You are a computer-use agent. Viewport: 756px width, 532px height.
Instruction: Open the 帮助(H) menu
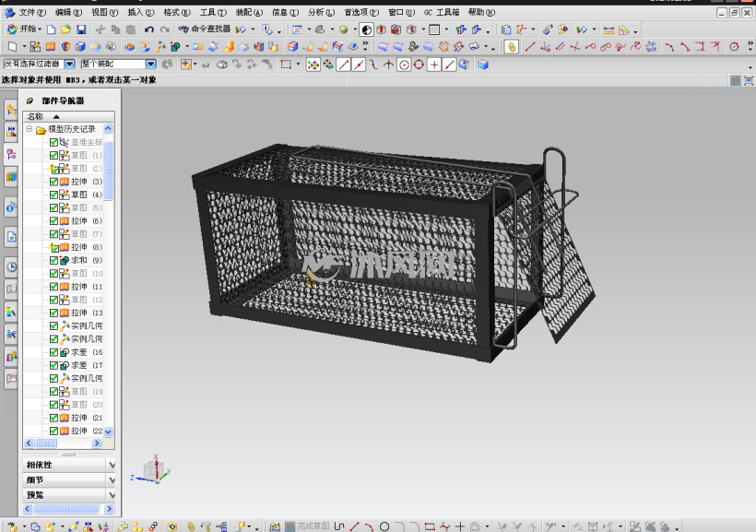[x=481, y=13]
